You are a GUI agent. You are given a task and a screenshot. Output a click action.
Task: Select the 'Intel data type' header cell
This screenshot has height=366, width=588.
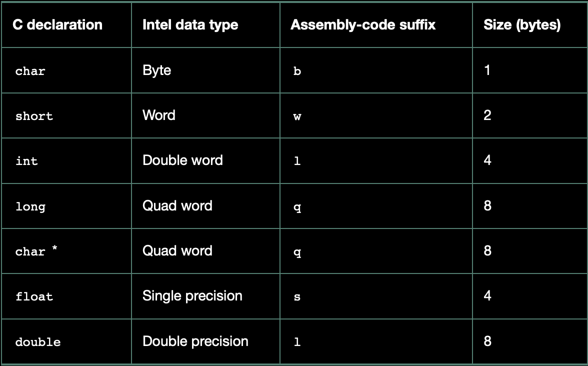pyautogui.click(x=205, y=25)
